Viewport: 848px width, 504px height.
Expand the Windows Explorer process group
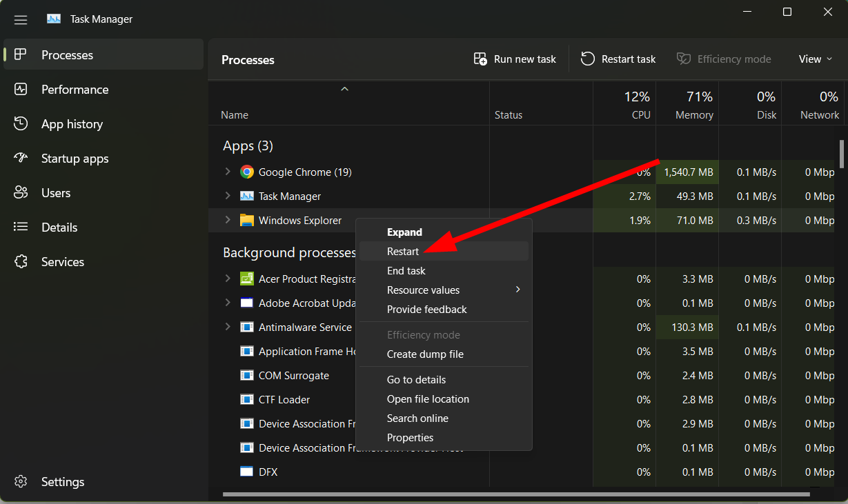point(228,220)
